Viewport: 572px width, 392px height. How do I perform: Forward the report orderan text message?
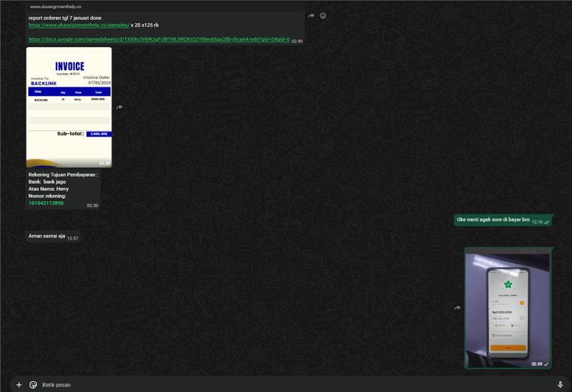(311, 16)
